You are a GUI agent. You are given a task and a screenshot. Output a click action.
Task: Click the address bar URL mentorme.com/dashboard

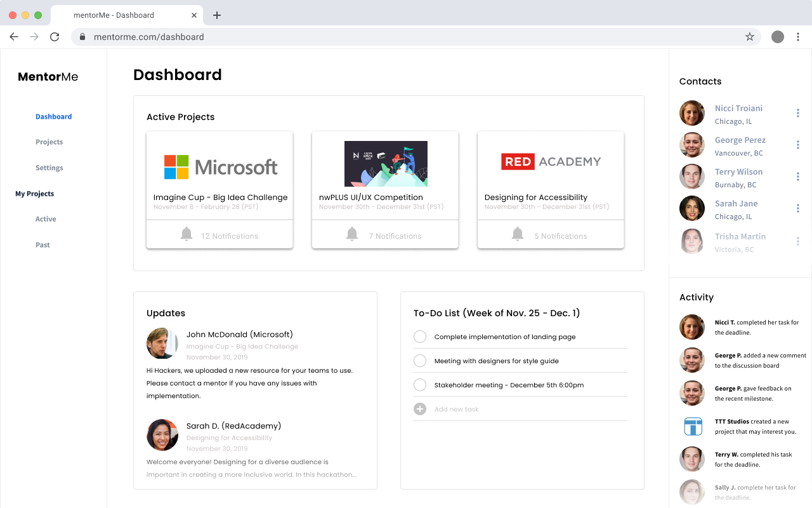tap(149, 37)
